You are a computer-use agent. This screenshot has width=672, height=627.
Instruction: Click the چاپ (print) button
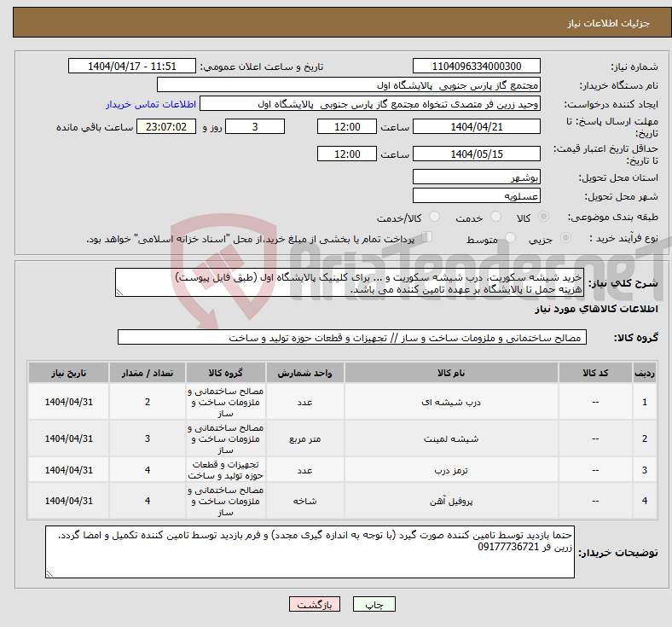374,604
